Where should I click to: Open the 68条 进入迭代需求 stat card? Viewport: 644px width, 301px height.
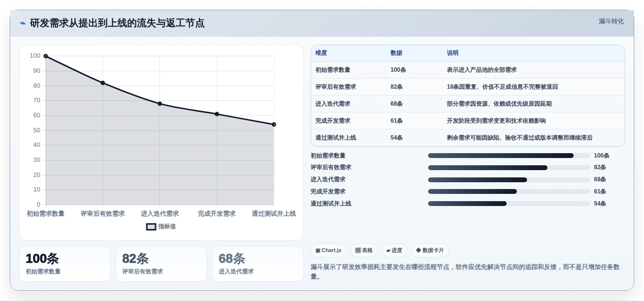(x=258, y=264)
